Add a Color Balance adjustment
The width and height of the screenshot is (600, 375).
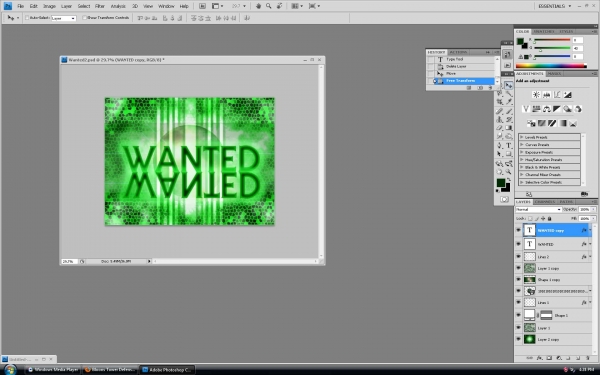point(546,109)
